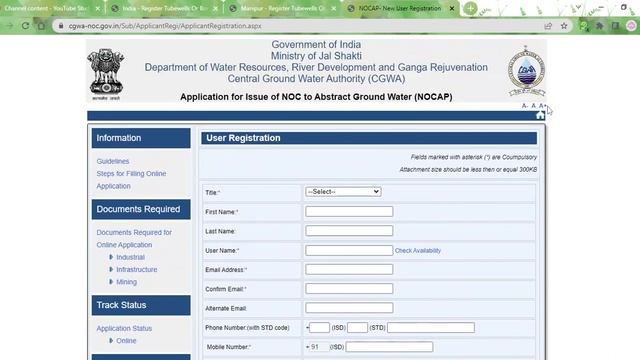Click into the User Name field
The image size is (640, 360).
pos(349,250)
